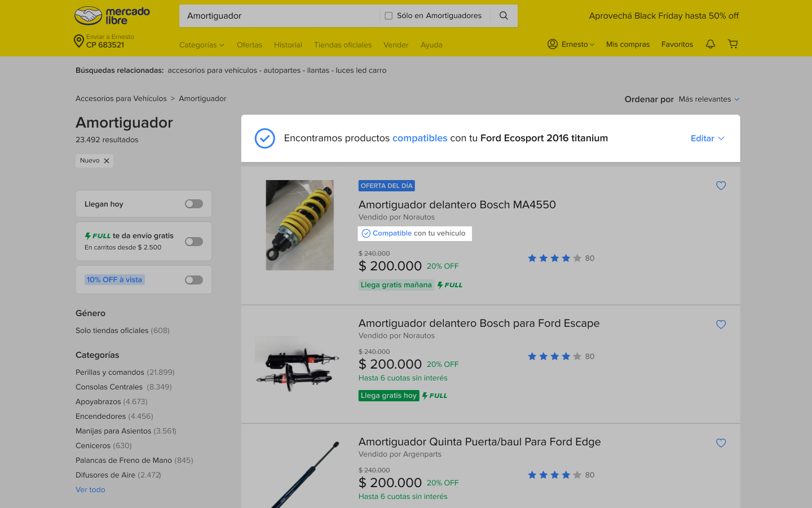
Task: Click star rating of Bosch MA4550
Action: tap(554, 258)
